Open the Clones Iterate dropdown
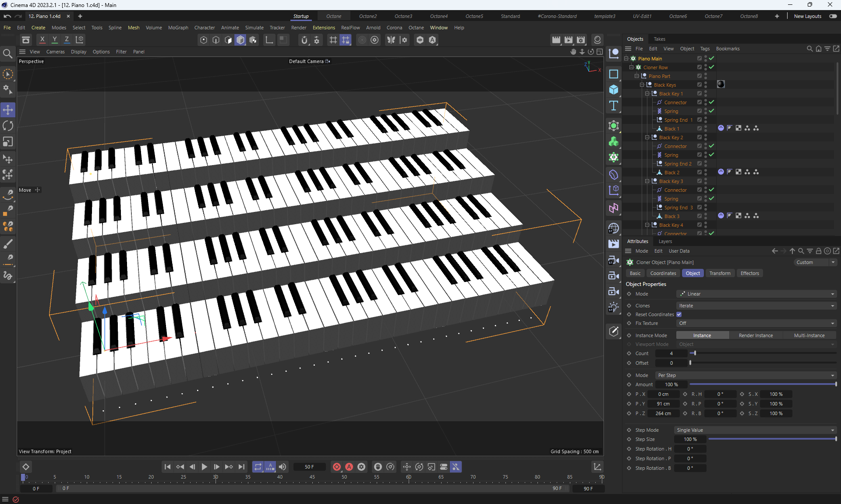This screenshot has width=841, height=504. pos(756,306)
